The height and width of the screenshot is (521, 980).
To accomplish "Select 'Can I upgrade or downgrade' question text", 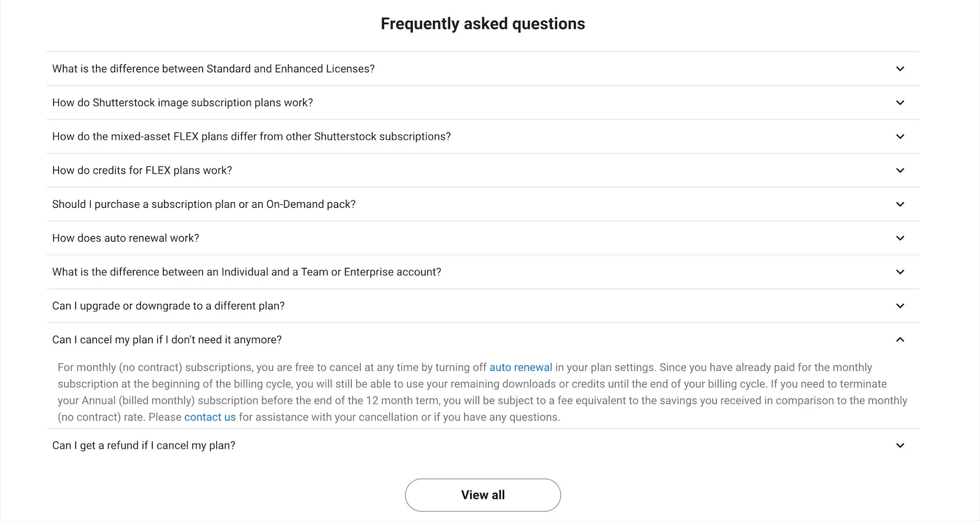I will (x=168, y=306).
